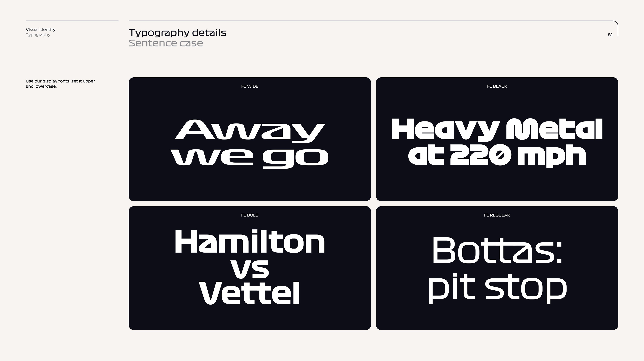Image resolution: width=644 pixels, height=361 pixels.
Task: Click the 'at 220 mph' sample line
Action: click(x=497, y=156)
